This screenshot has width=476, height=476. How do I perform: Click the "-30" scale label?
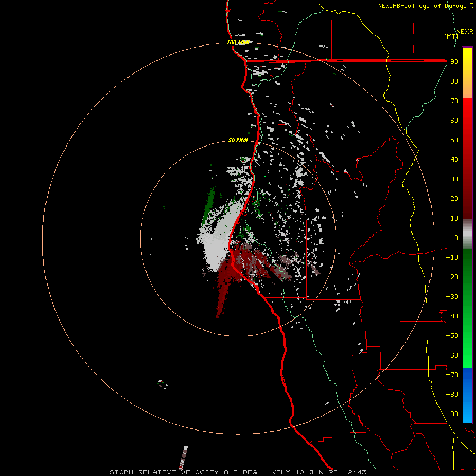pos(452,297)
